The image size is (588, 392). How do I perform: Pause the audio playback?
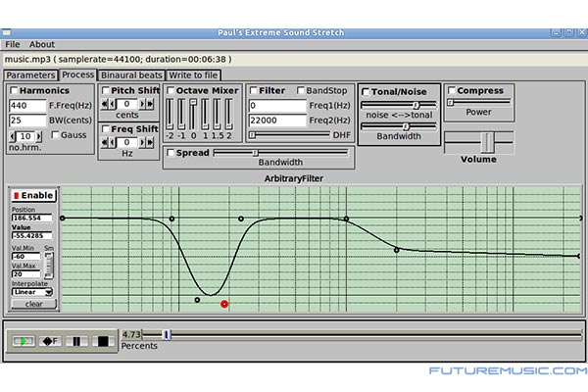pyautogui.click(x=76, y=341)
